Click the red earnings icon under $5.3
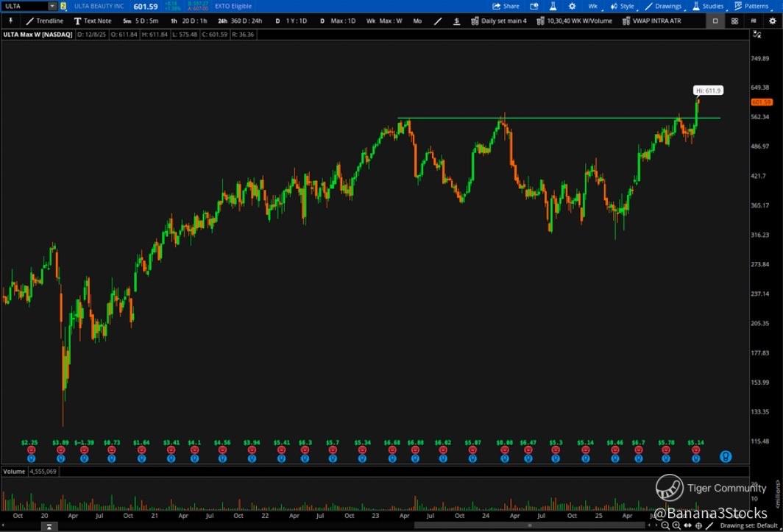The width and height of the screenshot is (783, 532). coord(556,450)
